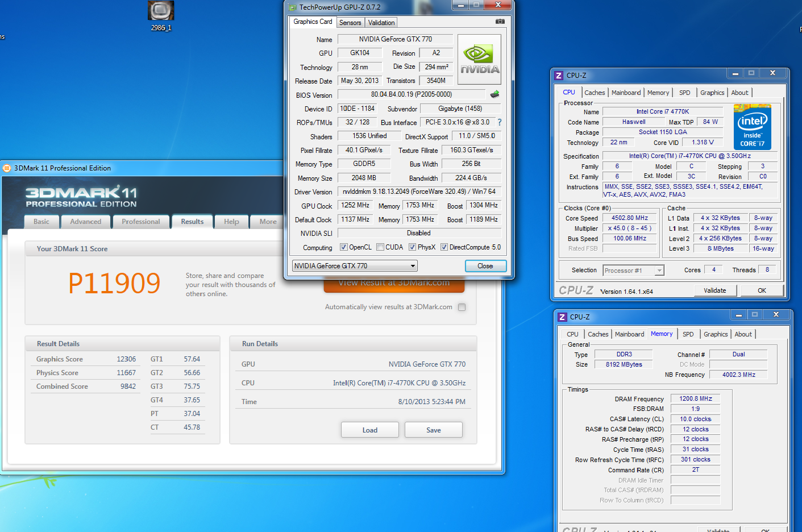Open the NVIDIA GeForce GTX 770 dropdown
802x532 pixels.
click(355, 266)
